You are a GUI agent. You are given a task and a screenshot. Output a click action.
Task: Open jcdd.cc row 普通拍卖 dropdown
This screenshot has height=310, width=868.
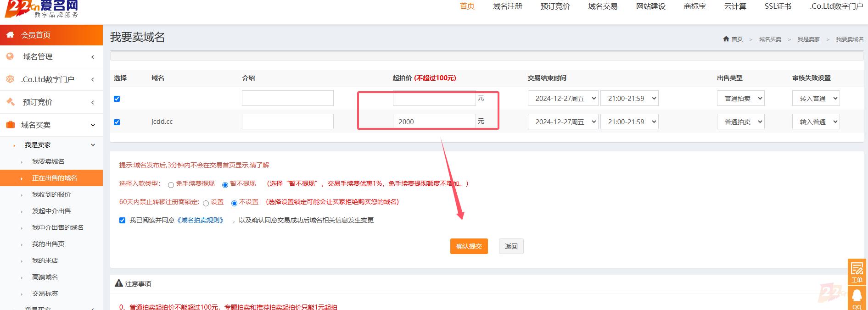tap(741, 122)
